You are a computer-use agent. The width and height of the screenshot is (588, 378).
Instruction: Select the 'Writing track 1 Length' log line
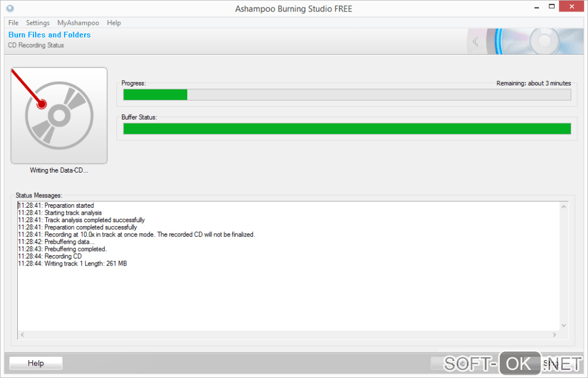[x=73, y=264]
